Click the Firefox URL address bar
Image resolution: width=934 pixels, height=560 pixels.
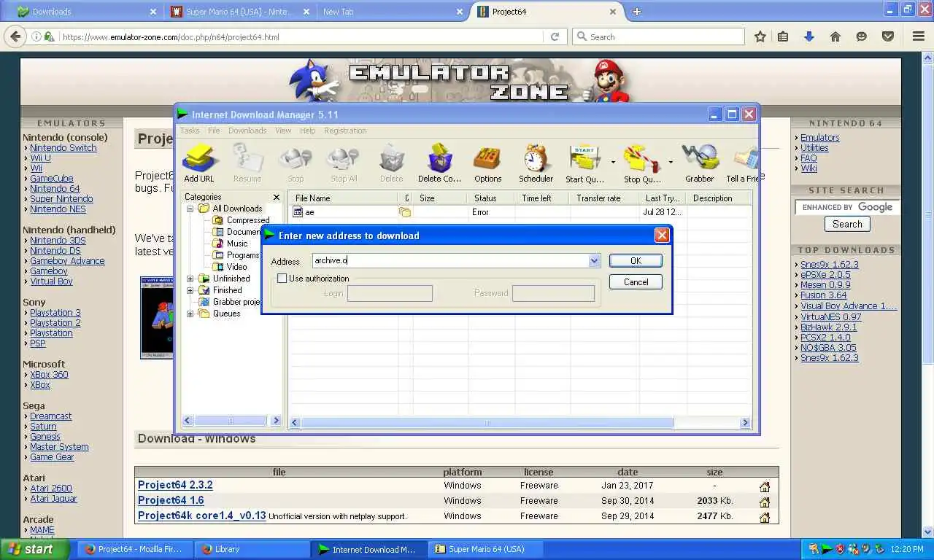[301, 36]
